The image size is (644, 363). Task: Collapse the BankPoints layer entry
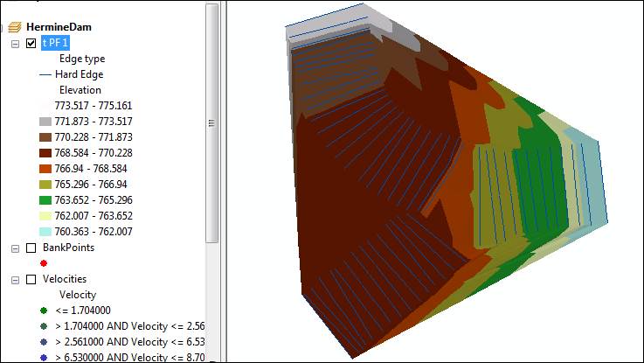coord(16,248)
